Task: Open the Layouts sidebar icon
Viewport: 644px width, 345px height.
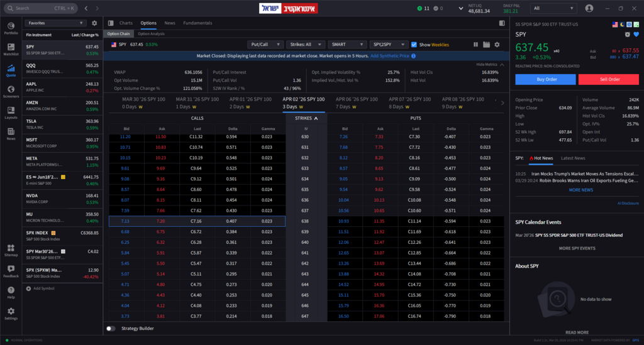Action: click(x=11, y=113)
